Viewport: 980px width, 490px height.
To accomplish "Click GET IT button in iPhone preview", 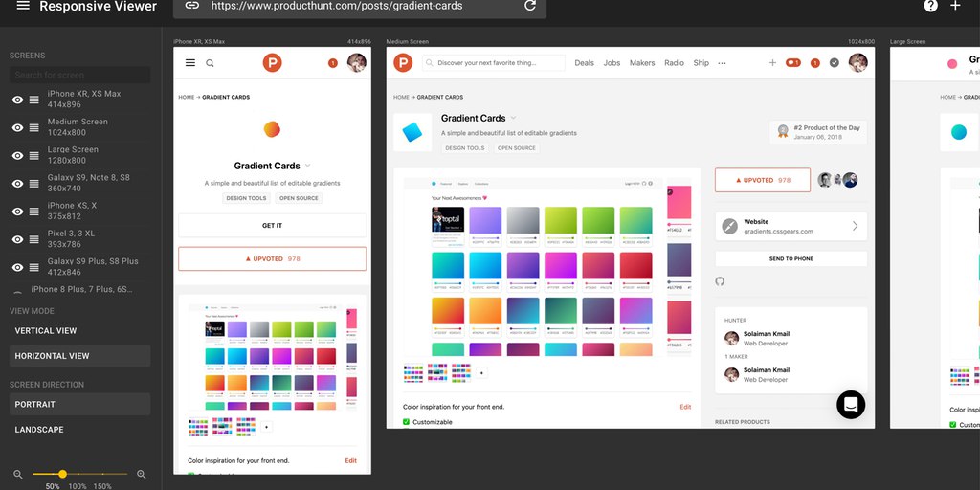I will (272, 226).
